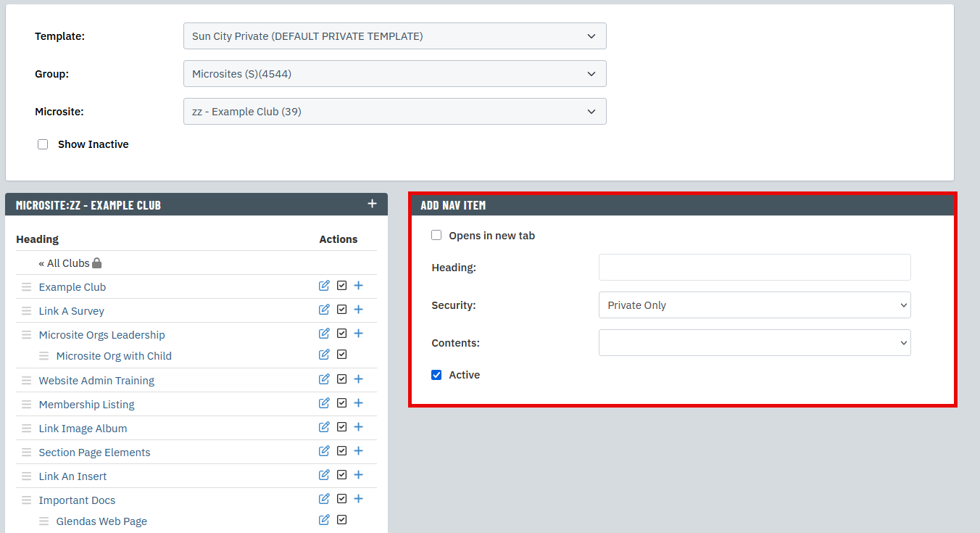Image resolution: width=980 pixels, height=533 pixels.
Task: Uncheck the Active checkbox
Action: 436,375
